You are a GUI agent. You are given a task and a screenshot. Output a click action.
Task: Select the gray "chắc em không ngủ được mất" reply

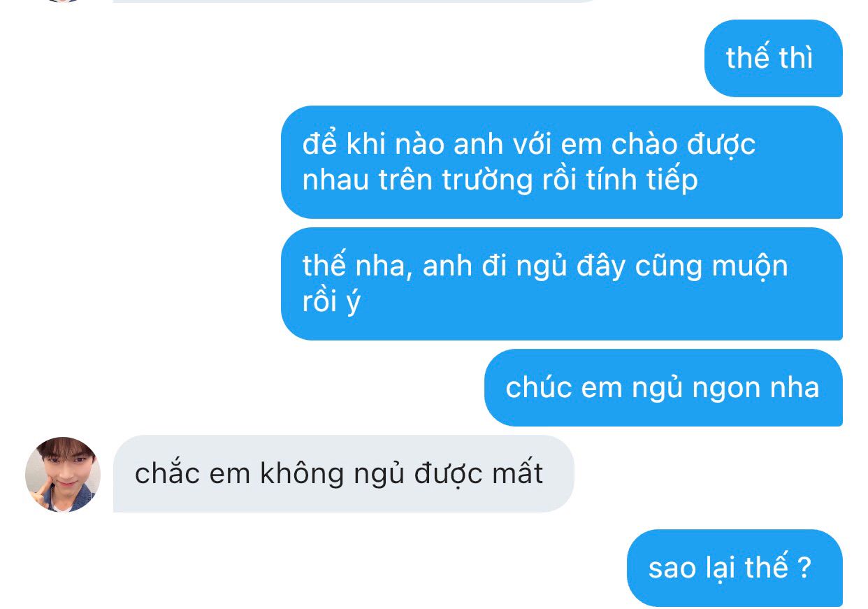[x=343, y=474]
